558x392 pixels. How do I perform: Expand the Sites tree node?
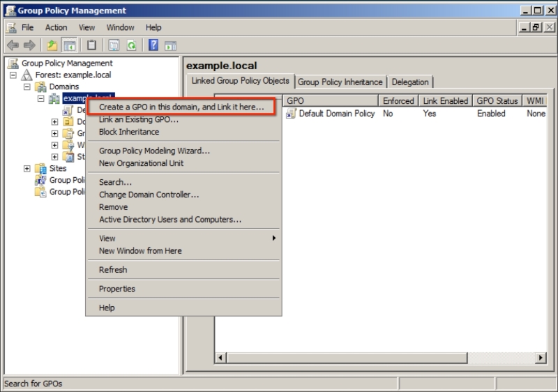(27, 169)
